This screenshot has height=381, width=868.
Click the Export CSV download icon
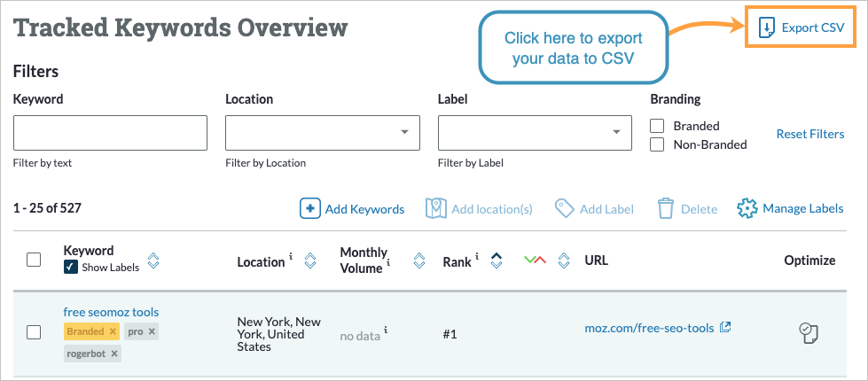(767, 28)
